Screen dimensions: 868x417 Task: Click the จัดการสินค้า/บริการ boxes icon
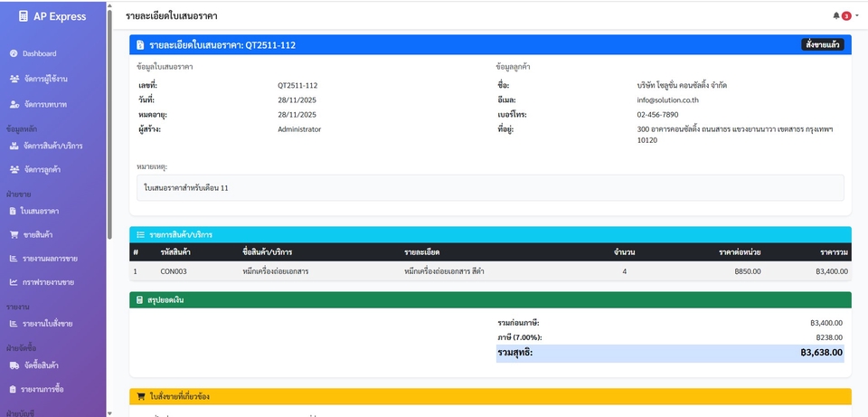click(14, 146)
